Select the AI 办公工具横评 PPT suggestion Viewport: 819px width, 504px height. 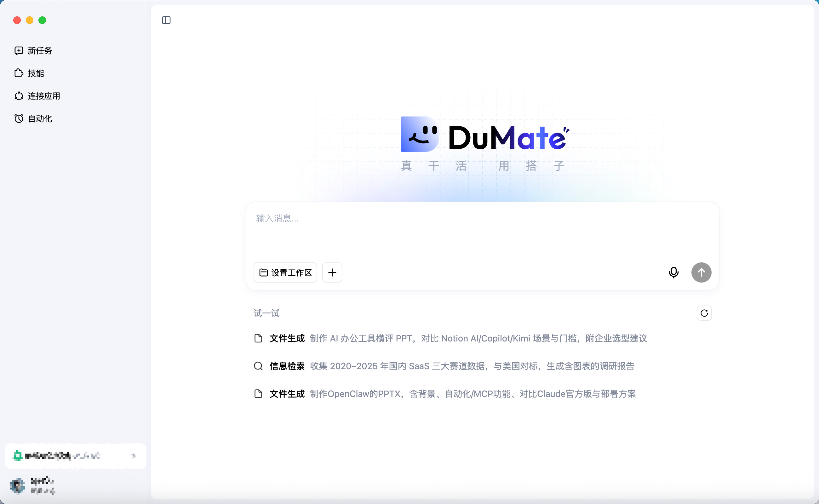pos(450,339)
